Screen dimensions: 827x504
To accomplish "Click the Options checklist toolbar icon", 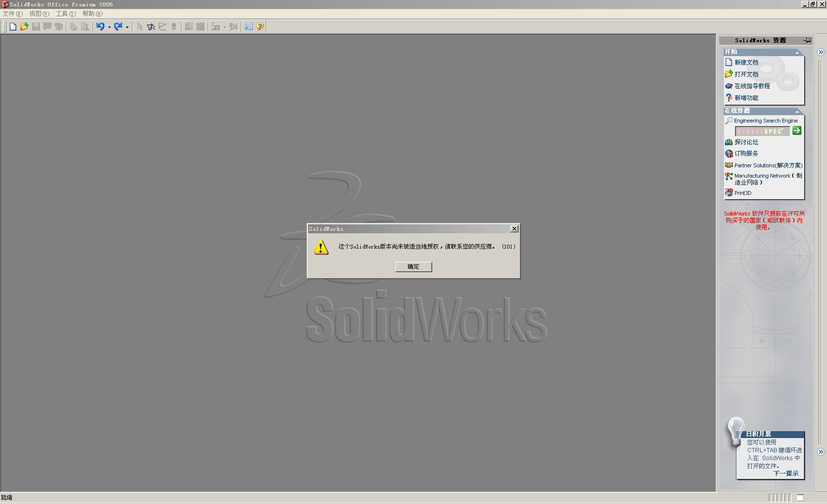I will (249, 27).
